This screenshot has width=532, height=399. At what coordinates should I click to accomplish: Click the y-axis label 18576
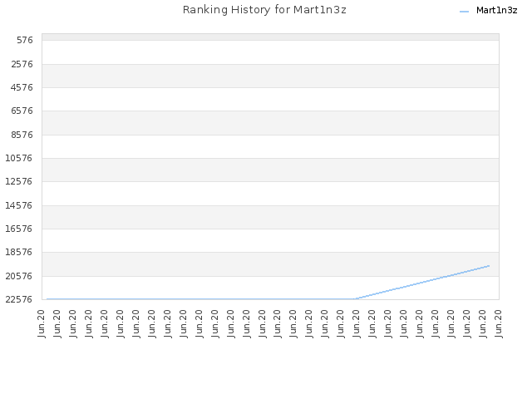19,252
